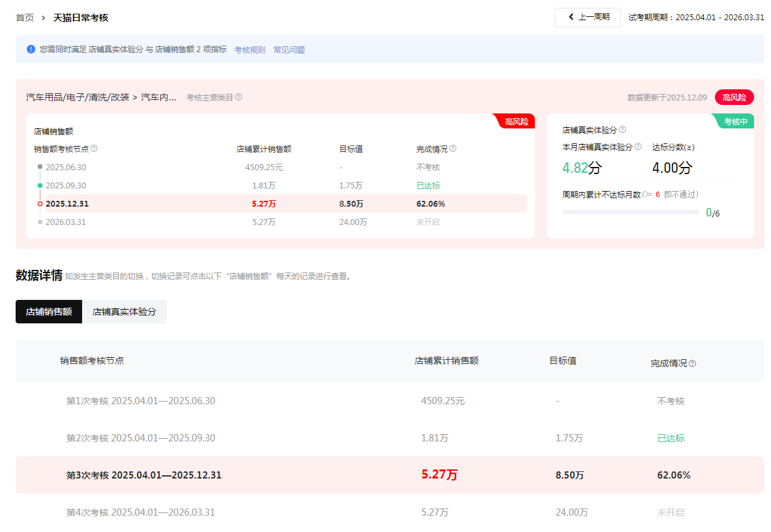The height and width of the screenshot is (532, 771).
Task: Click help icon beside 完成情况 in top card
Action: tap(453, 149)
